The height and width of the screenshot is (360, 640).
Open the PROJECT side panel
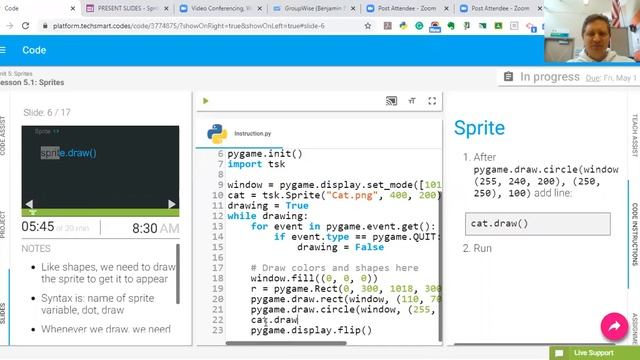coord(3,224)
